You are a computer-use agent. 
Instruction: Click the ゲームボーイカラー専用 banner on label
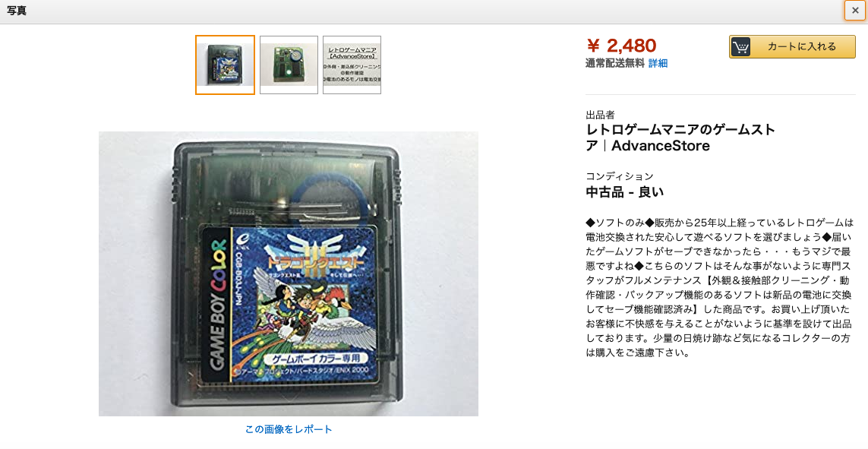tap(309, 358)
